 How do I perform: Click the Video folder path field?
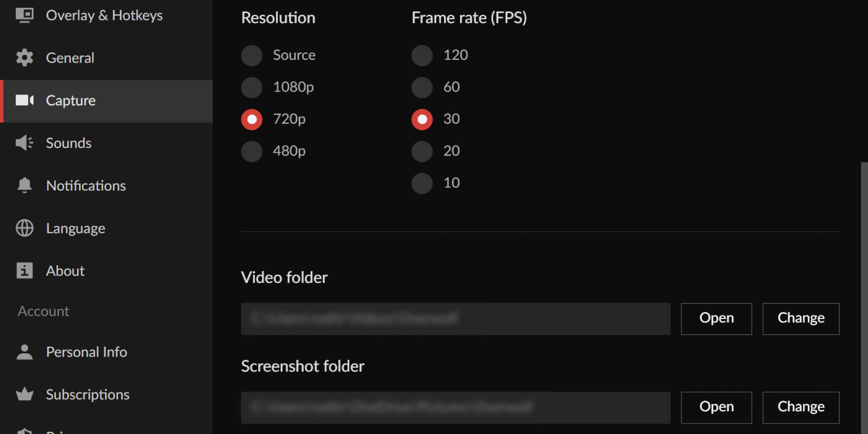(455, 319)
